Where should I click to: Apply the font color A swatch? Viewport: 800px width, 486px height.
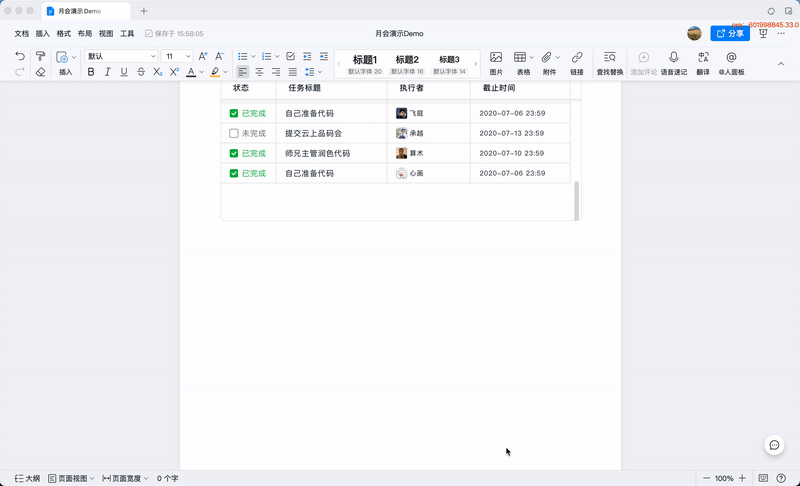pyautogui.click(x=191, y=72)
